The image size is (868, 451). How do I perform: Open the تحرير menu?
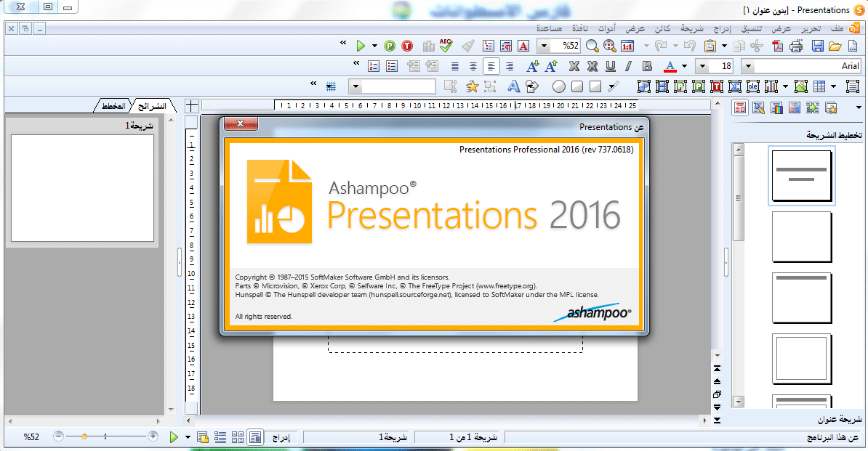click(811, 29)
